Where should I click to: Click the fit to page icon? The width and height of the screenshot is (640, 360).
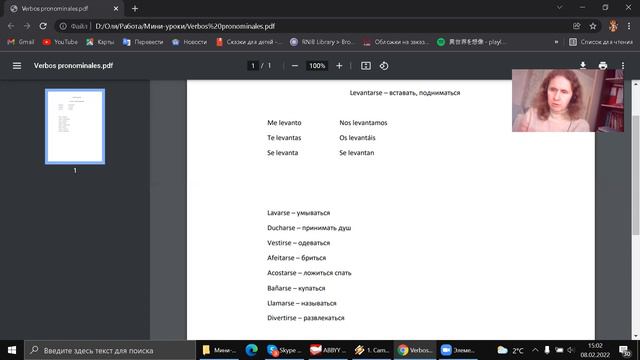point(366,66)
